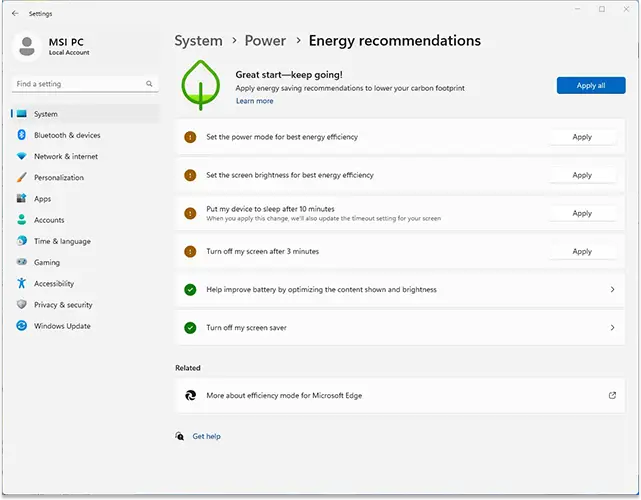641x500 pixels.
Task: Click the back arrow in Settings title bar
Action: pyautogui.click(x=15, y=13)
